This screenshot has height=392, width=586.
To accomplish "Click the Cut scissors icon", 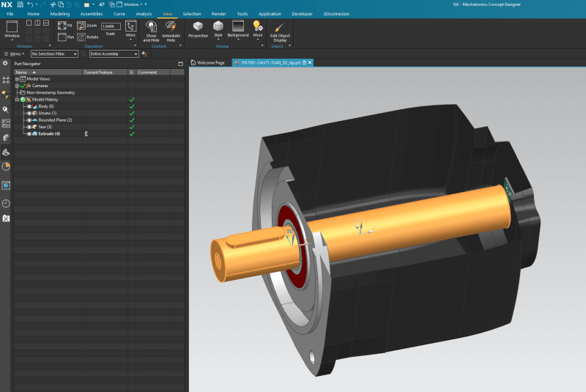I will pos(53,4).
